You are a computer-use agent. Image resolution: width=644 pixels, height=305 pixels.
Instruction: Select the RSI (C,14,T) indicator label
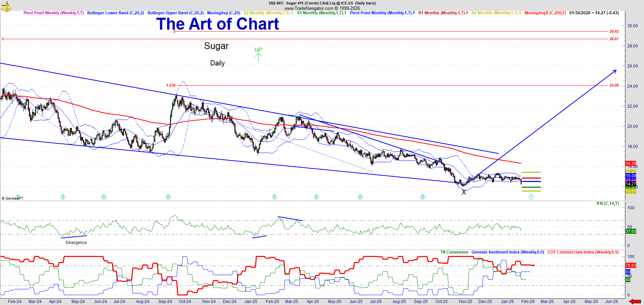click(608, 203)
